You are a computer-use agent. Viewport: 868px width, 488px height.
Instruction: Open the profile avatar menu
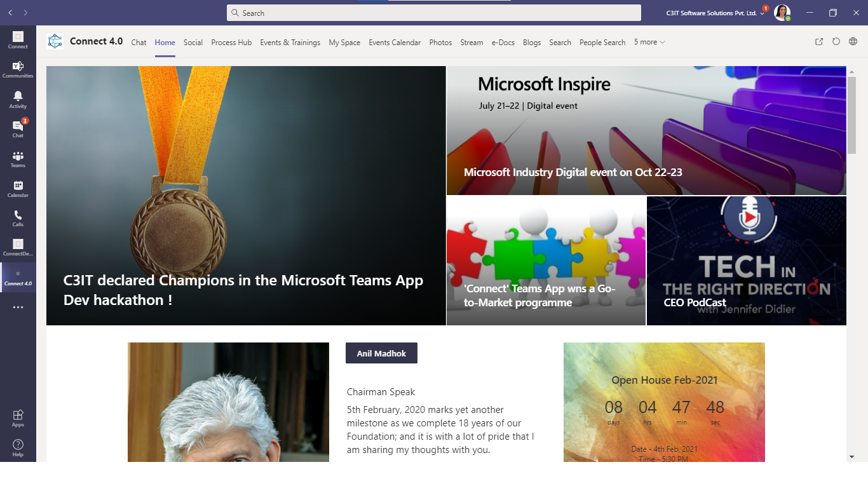pyautogui.click(x=782, y=13)
